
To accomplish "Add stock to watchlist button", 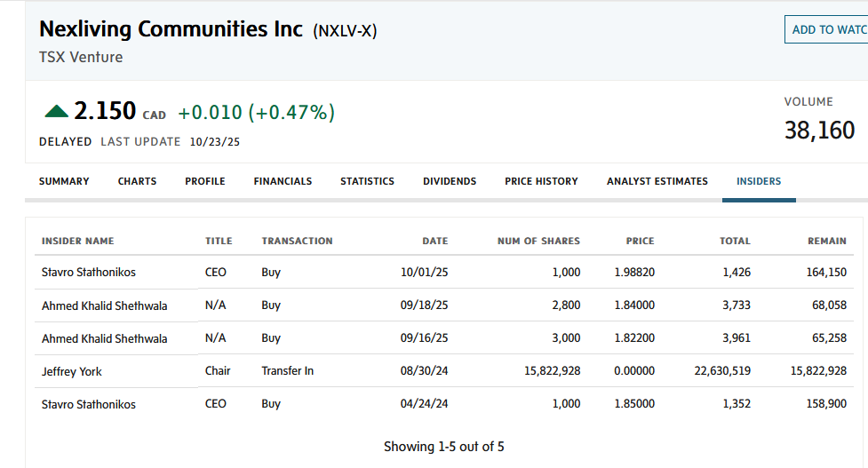I will (826, 29).
